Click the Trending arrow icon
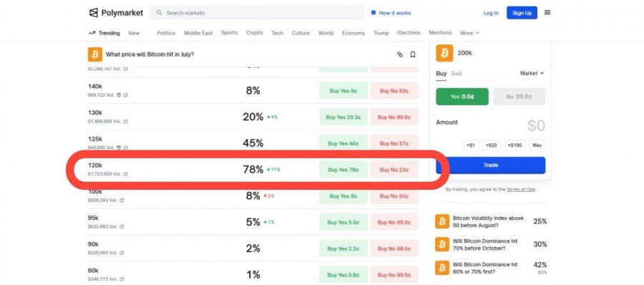This screenshot has width=644, height=285. [92, 33]
